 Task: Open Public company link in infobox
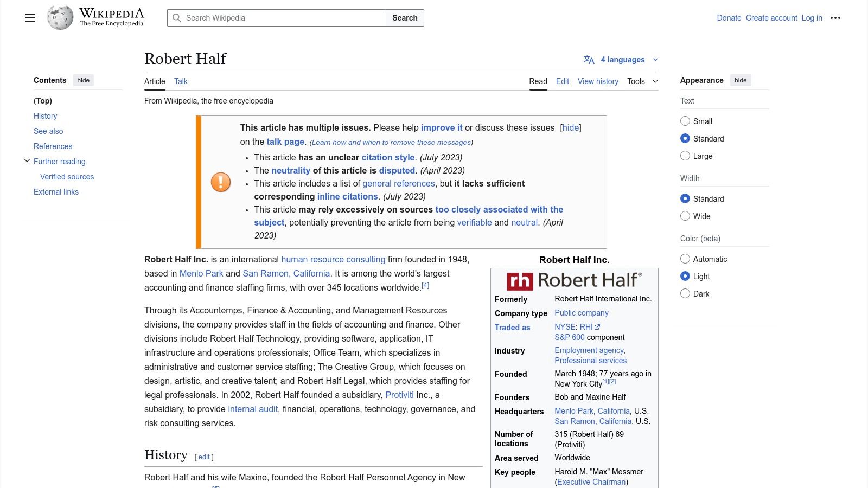click(582, 313)
